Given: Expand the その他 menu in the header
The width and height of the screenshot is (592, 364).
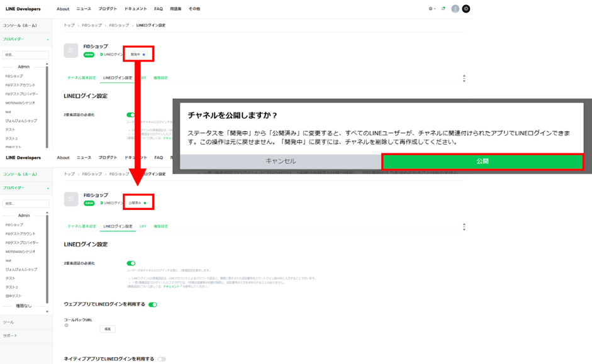Looking at the screenshot, I should point(194,9).
